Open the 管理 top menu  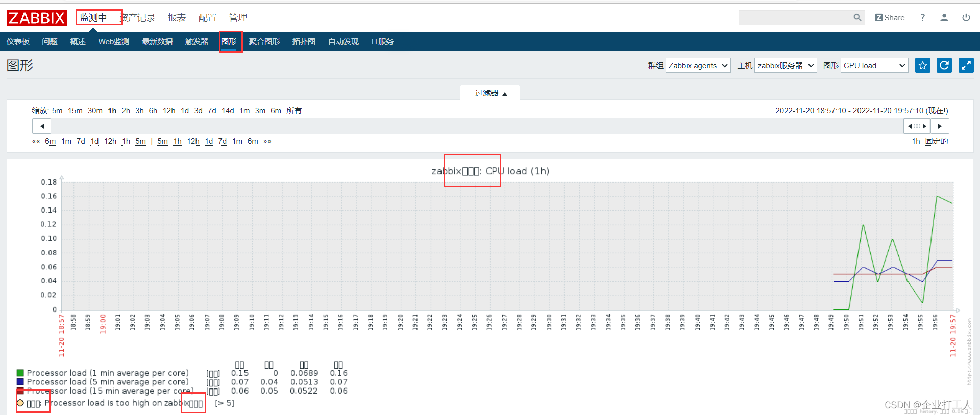pyautogui.click(x=238, y=18)
